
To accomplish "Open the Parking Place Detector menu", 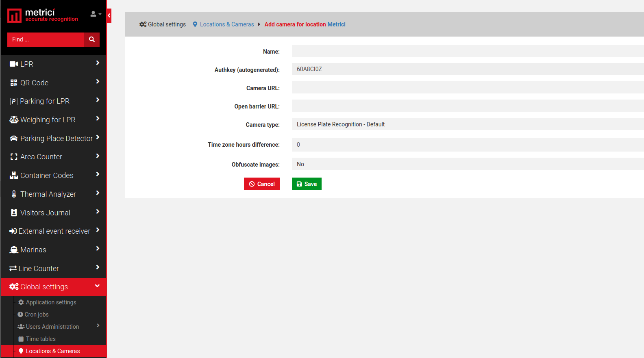I will 53,139.
